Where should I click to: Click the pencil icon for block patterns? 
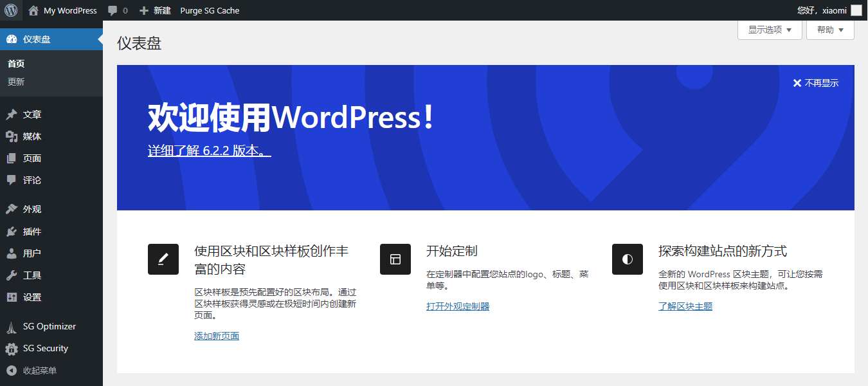pyautogui.click(x=163, y=259)
